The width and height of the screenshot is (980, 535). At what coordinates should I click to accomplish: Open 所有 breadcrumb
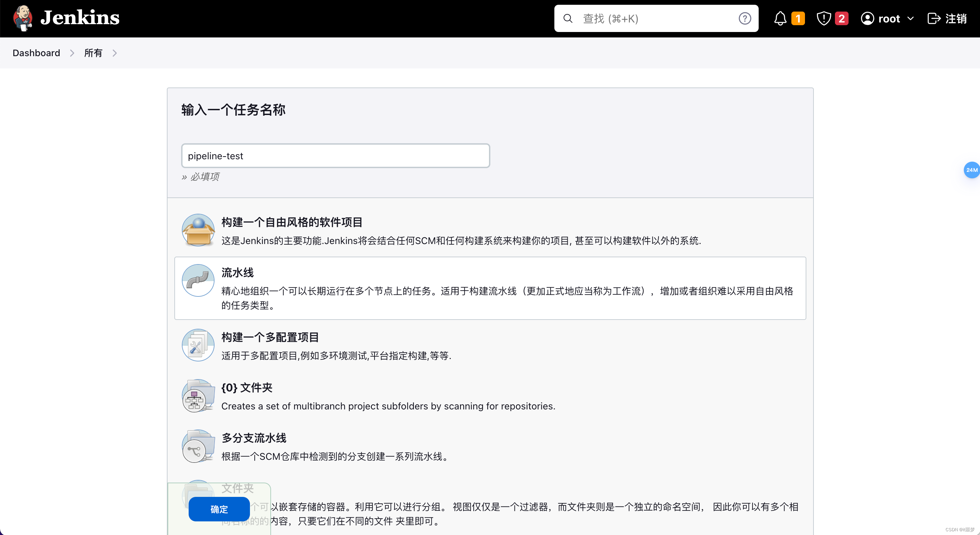pyautogui.click(x=93, y=53)
